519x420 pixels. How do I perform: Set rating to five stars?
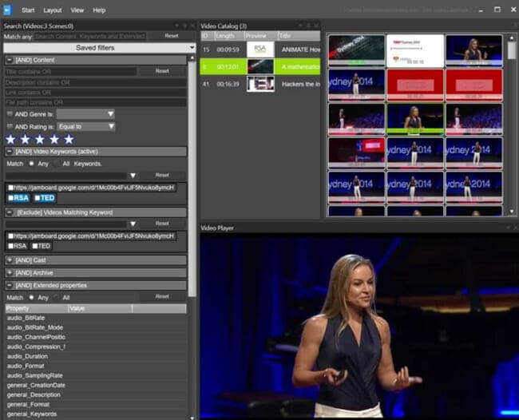pyautogui.click(x=69, y=140)
